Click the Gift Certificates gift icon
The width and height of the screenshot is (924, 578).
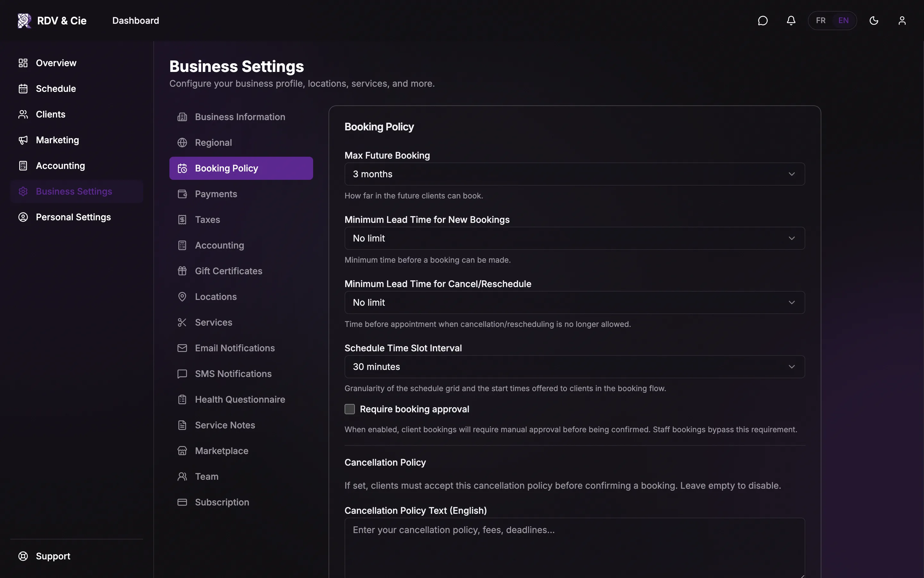pyautogui.click(x=182, y=271)
